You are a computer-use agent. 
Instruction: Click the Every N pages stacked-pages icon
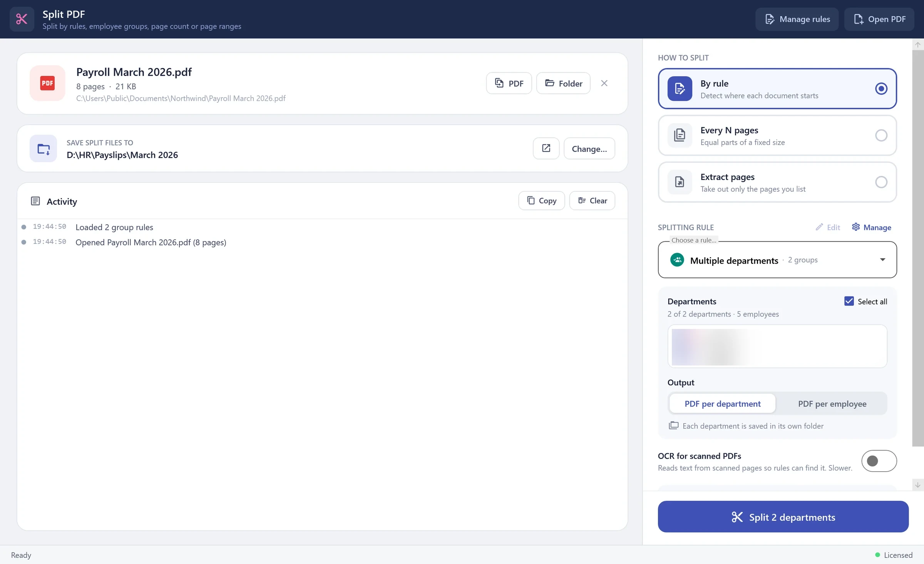click(x=680, y=135)
